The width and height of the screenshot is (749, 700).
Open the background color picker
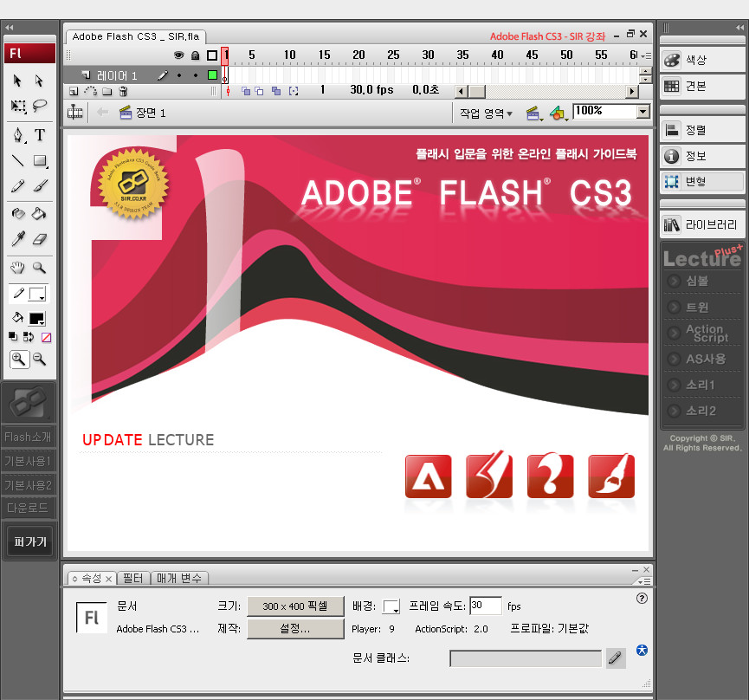coord(391,606)
